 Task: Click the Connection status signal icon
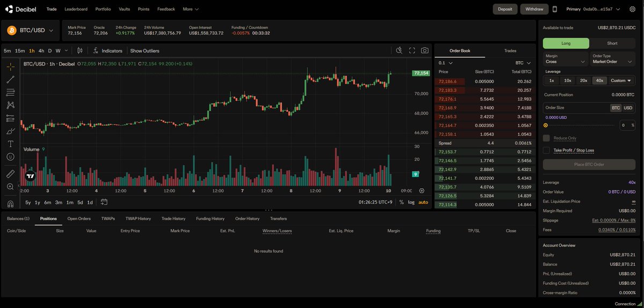pos(639,304)
